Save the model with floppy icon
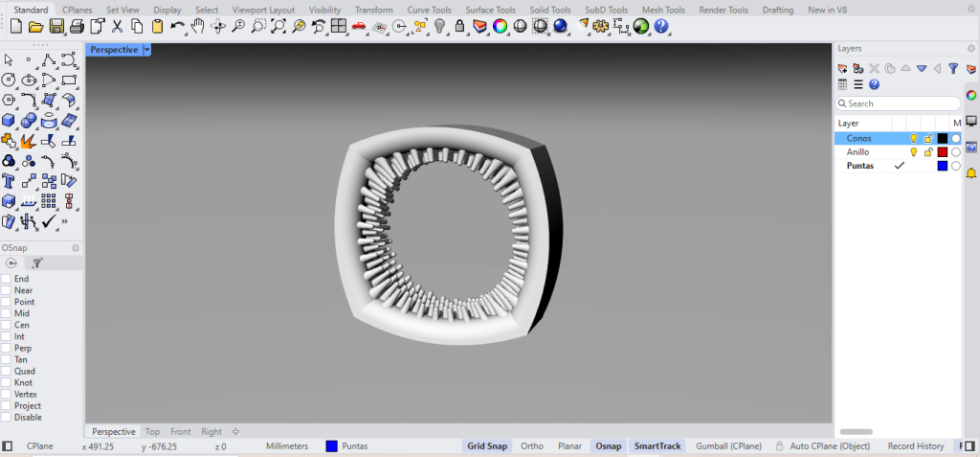Viewport: 980px width, 457px height. click(x=56, y=26)
